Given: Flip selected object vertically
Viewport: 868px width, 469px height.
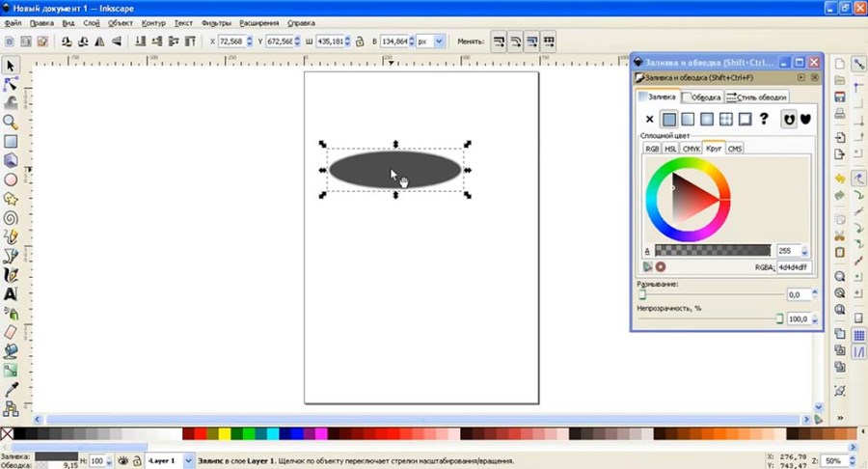Looking at the screenshot, I should click(117, 41).
